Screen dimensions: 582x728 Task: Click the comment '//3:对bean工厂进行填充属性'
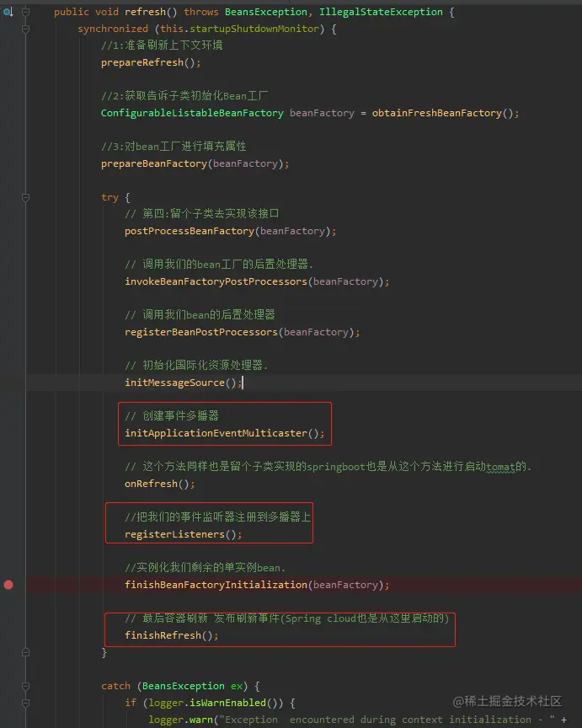coord(174,147)
